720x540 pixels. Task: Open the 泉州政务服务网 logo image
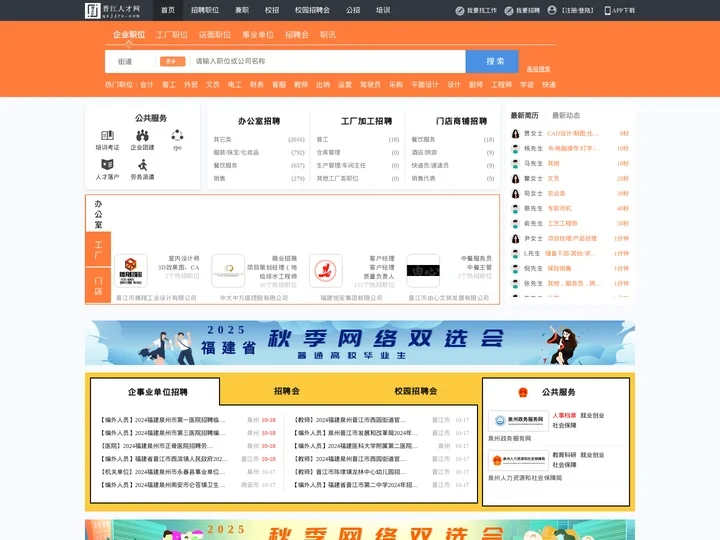click(x=518, y=421)
